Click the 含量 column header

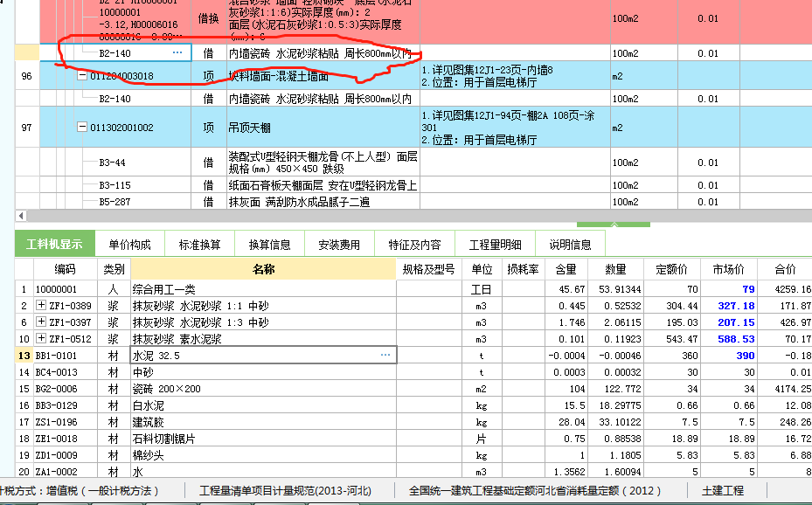pos(566,269)
